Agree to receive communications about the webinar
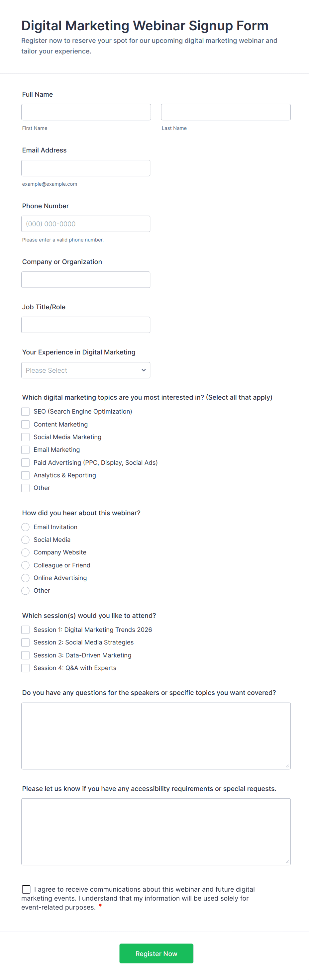309x980 pixels. pyautogui.click(x=26, y=889)
